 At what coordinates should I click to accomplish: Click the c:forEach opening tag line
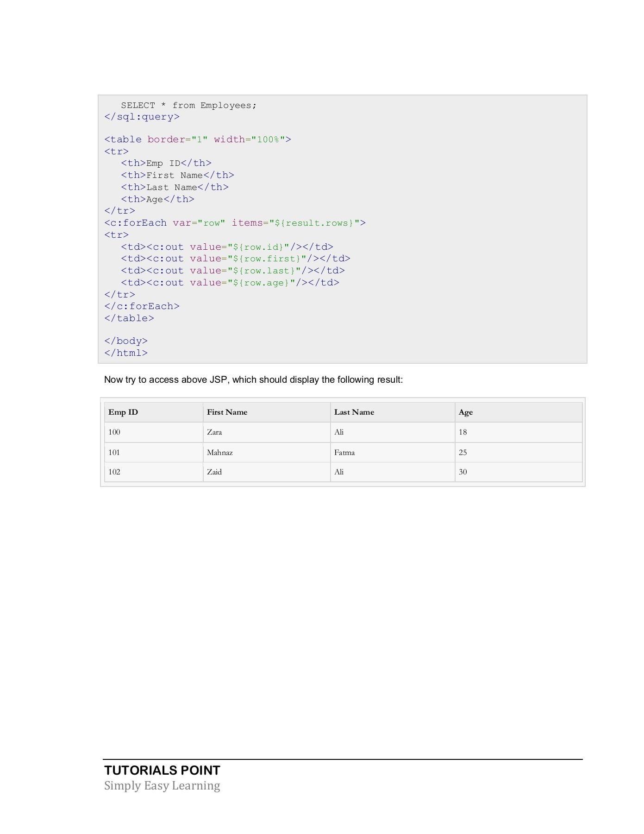point(235,223)
